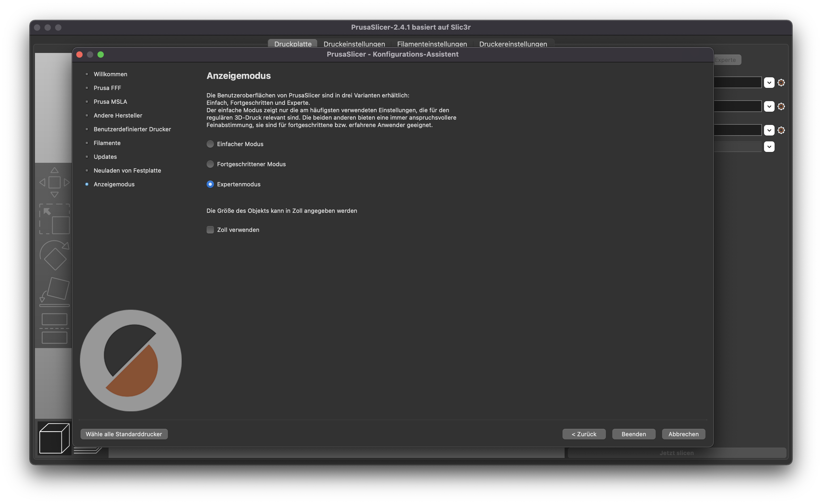Screen dimensions: 822x504
Task: Select the Scale tool icon in main window
Action: pyautogui.click(x=54, y=219)
